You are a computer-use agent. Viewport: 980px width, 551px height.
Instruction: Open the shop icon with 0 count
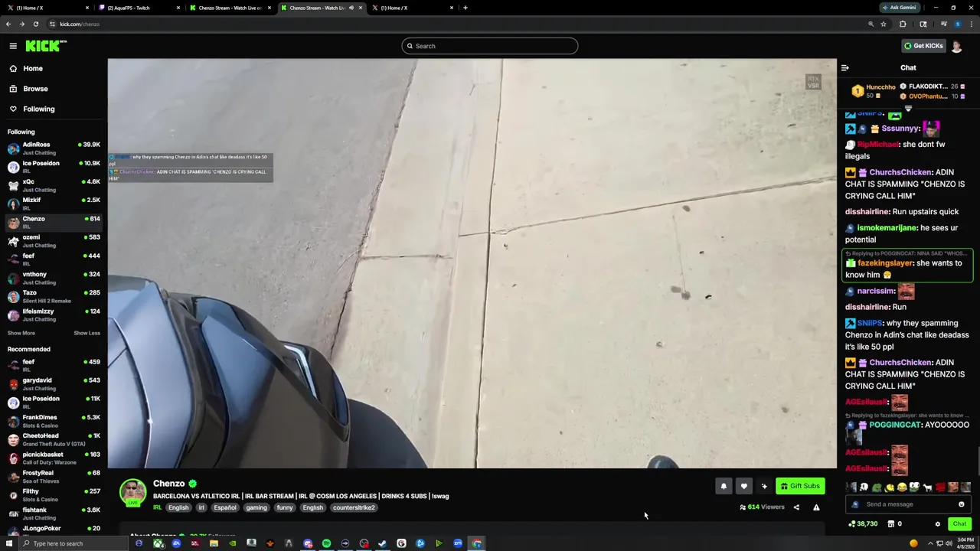[894, 524]
